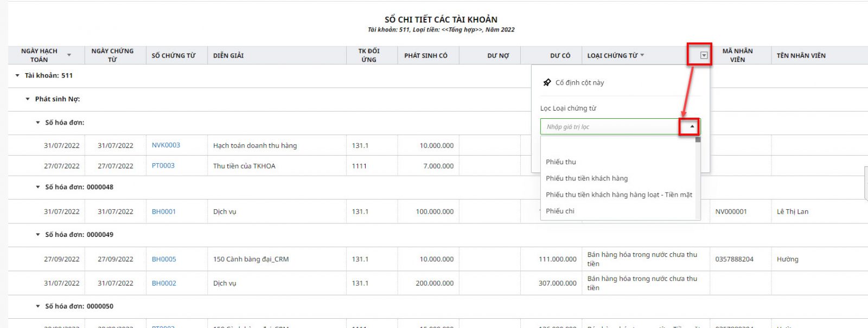Click the filter list scrollbar thumb
The image size is (868, 328).
pyautogui.click(x=698, y=140)
